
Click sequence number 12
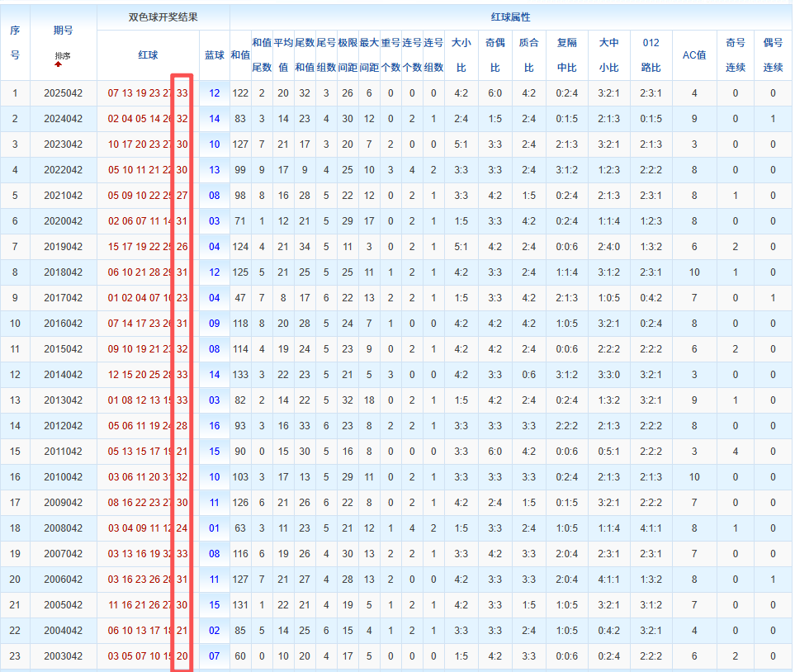pos(15,375)
